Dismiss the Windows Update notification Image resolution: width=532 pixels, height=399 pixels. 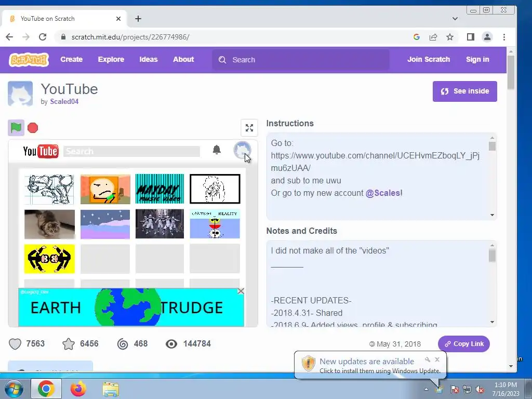pyautogui.click(x=437, y=360)
